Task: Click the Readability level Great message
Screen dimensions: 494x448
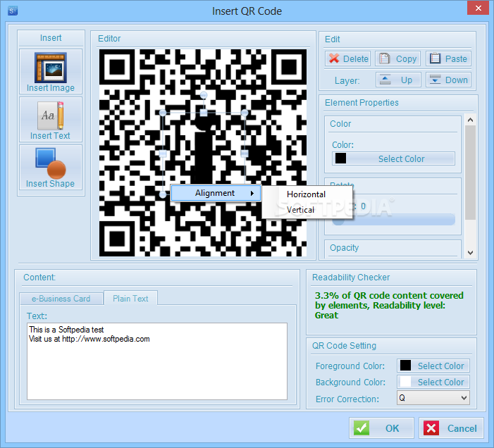Action: [389, 305]
